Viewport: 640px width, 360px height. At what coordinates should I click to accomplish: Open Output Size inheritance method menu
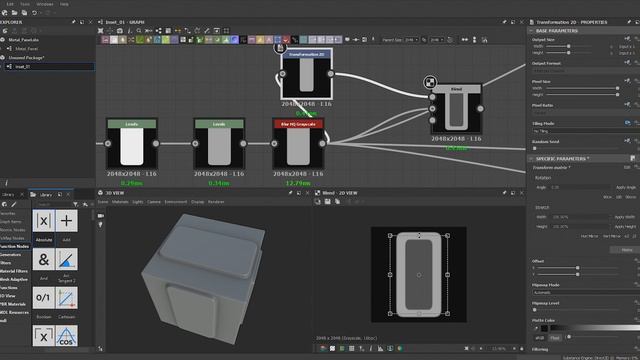(x=628, y=39)
